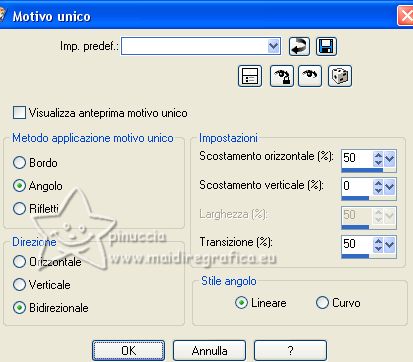Viewport: 413px width, 362px height.
Task: Open help with the ? button
Action: (290, 350)
